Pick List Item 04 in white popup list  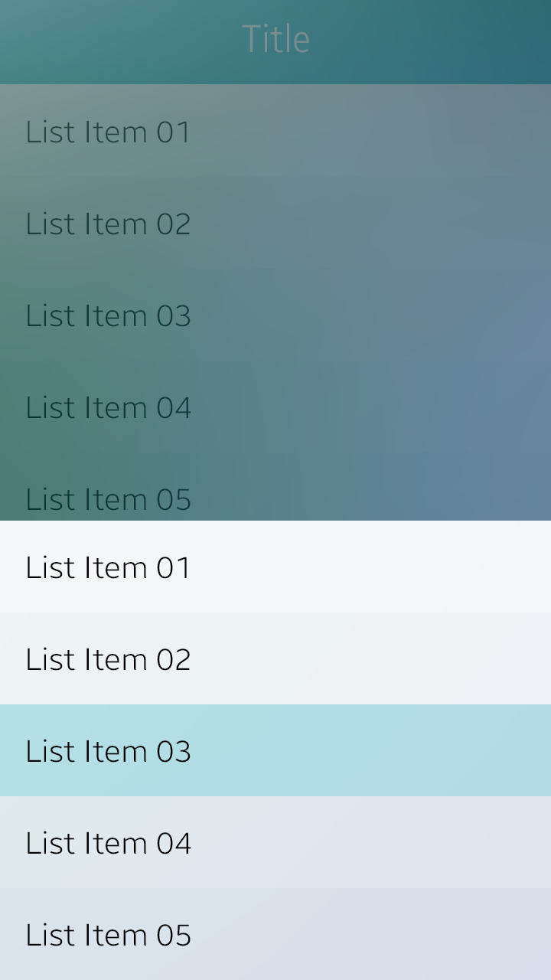tap(108, 843)
